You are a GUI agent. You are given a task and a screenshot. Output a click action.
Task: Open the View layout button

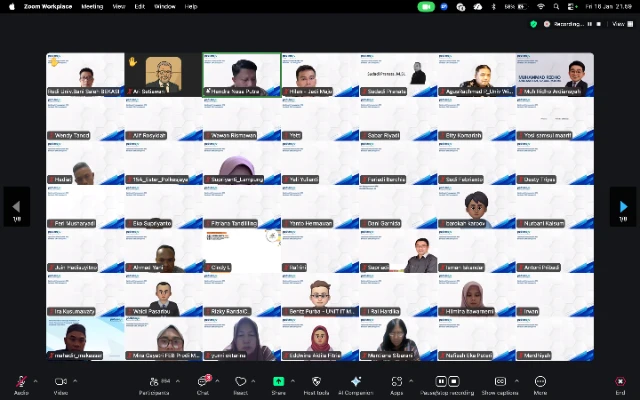[623, 24]
